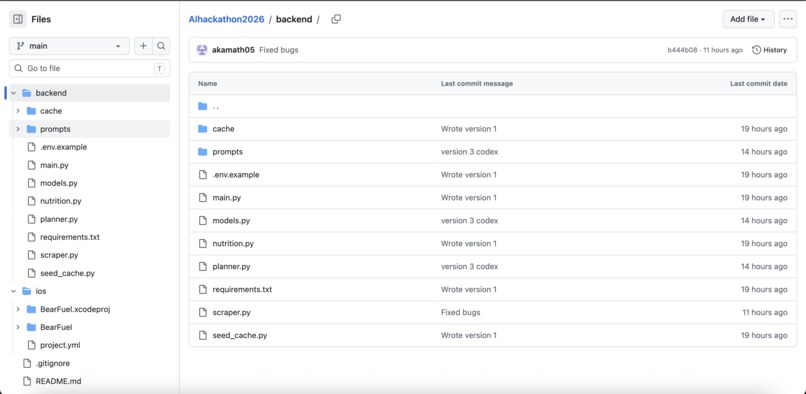
Task: Expand the BearFuel folder chevron
Action: coord(18,327)
